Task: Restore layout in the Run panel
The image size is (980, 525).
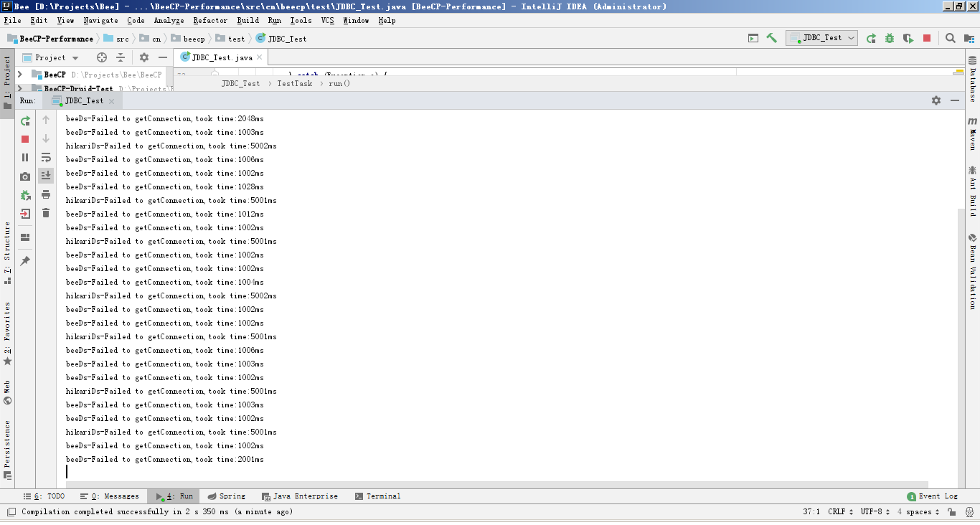Action: 25,237
